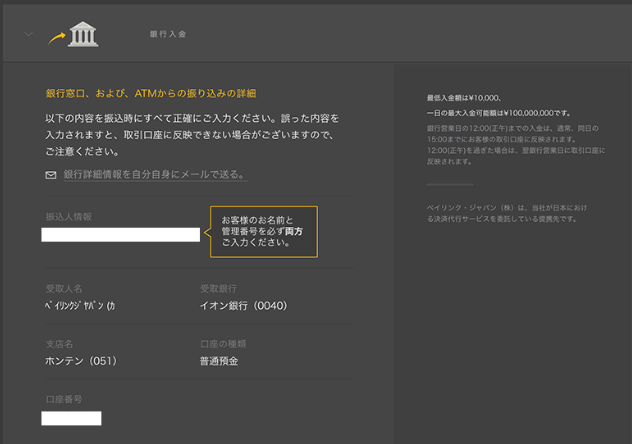Click the 一日の最大入金可能額は¥100,000,000 text
Image resolution: width=632 pixels, height=444 pixels.
pyautogui.click(x=499, y=113)
